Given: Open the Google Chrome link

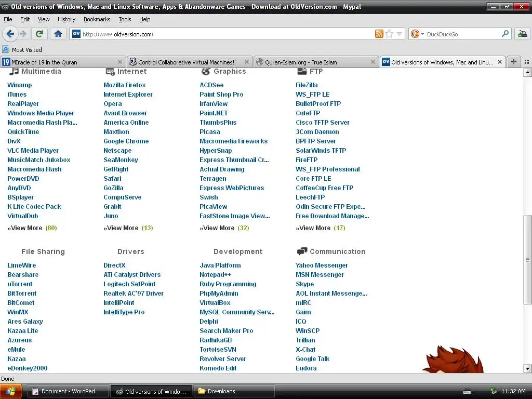Looking at the screenshot, I should click(126, 141).
